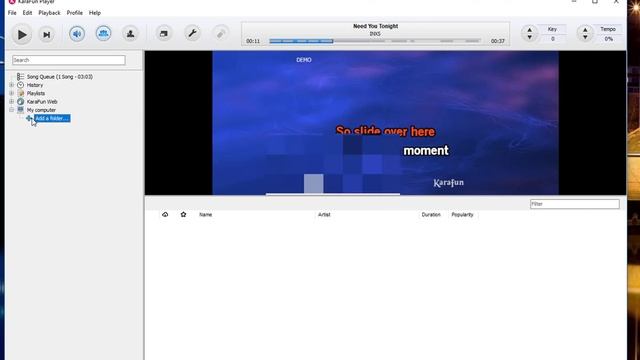The image size is (640, 360).
Task: Click the KaraFun Web globe icon
Action: click(x=20, y=102)
